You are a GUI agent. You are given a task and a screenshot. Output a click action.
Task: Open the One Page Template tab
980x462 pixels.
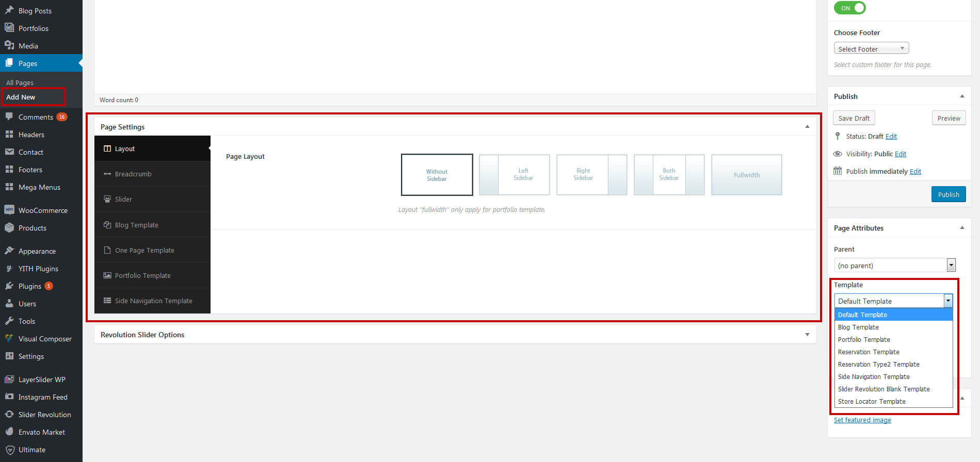[152, 250]
